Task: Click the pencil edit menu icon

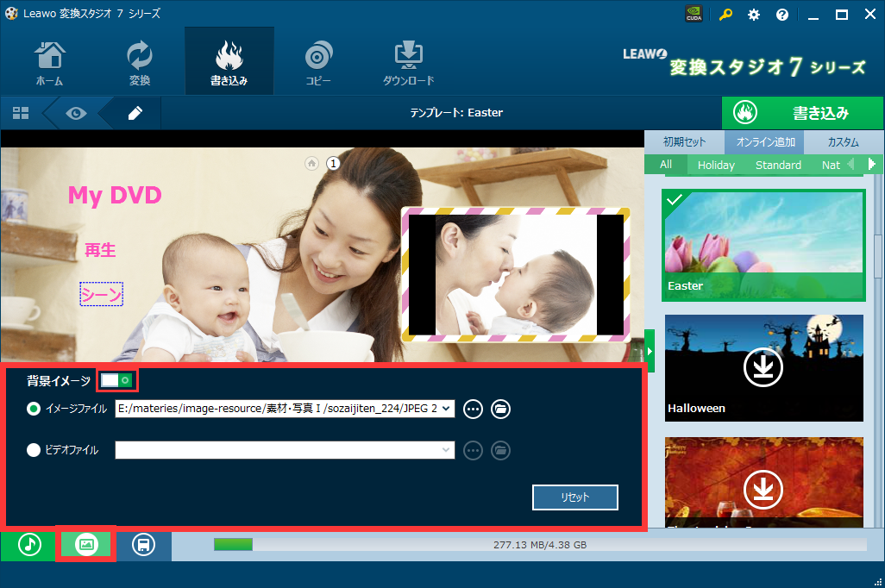Action: pos(135,113)
